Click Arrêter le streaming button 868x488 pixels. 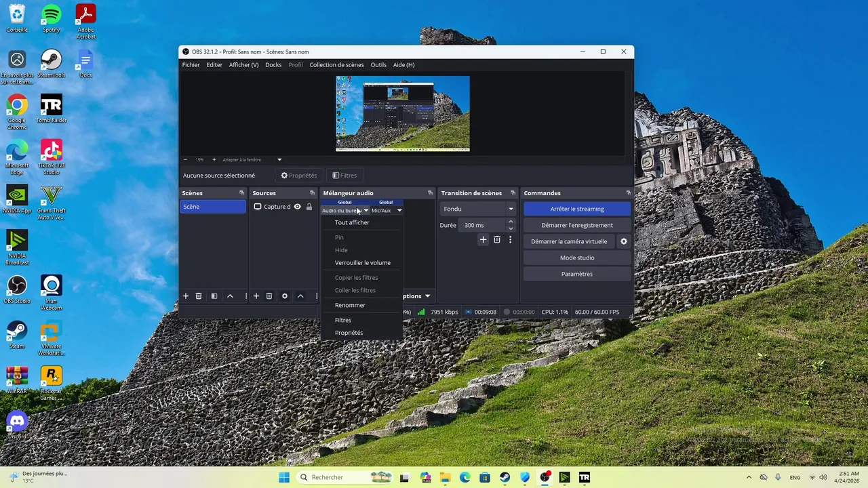click(577, 209)
